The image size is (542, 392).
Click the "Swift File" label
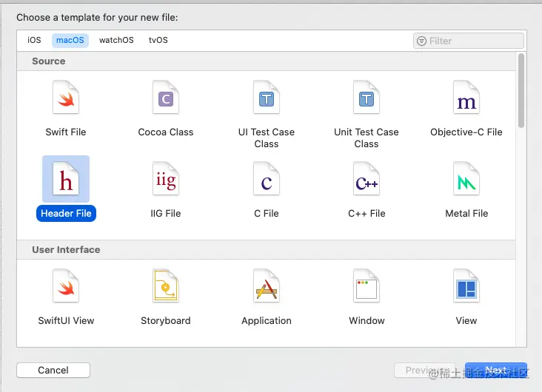pyautogui.click(x=66, y=132)
